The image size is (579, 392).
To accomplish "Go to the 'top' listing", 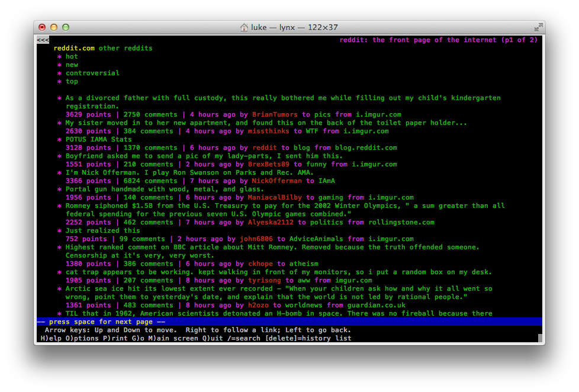I will [72, 82].
